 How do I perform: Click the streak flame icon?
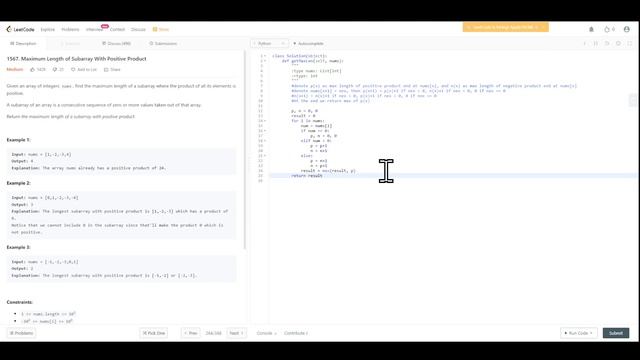pos(607,29)
